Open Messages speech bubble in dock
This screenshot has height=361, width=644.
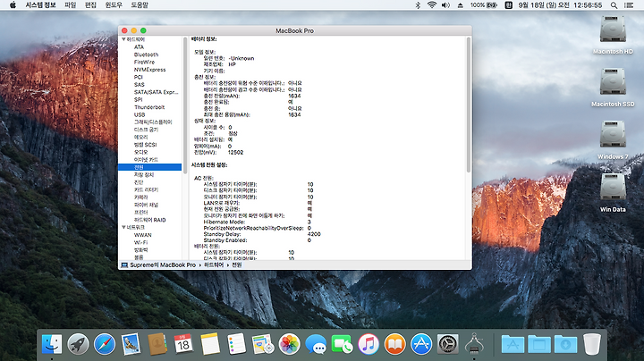[316, 344]
